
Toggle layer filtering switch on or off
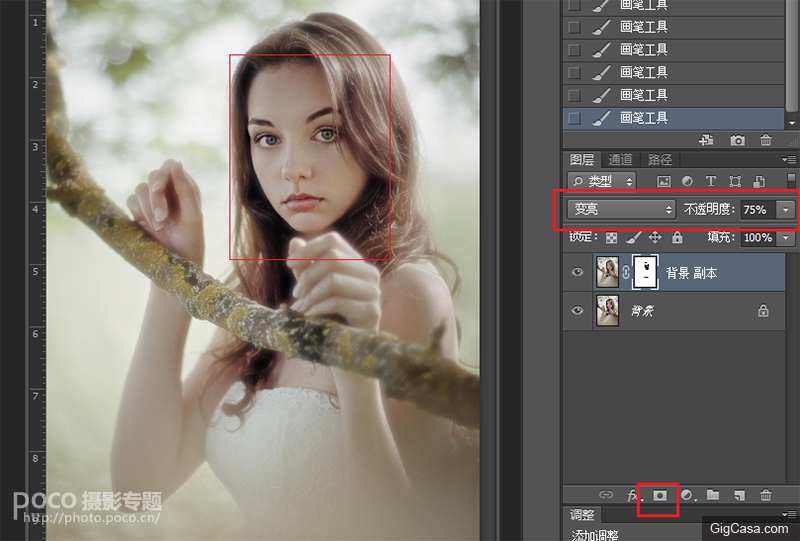[791, 181]
